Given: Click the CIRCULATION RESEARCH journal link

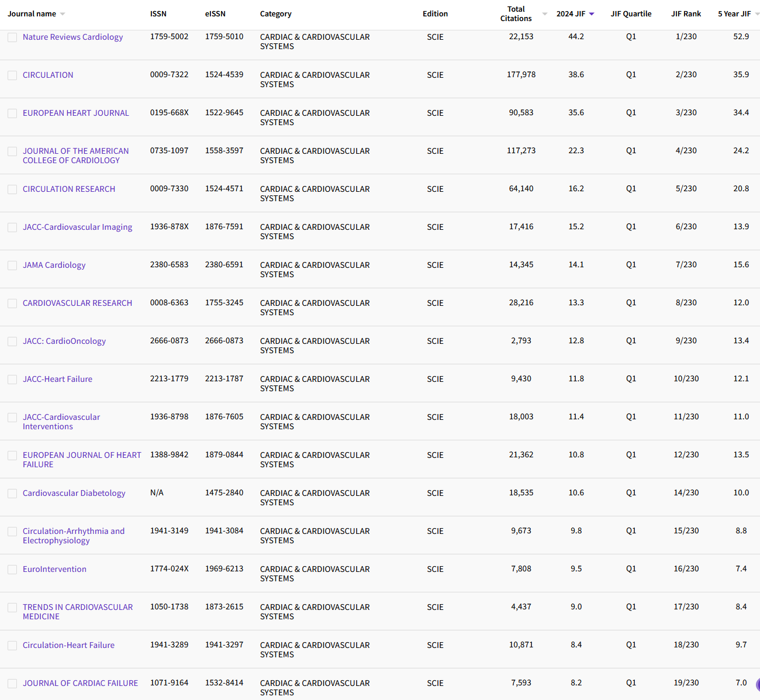Looking at the screenshot, I should [x=68, y=189].
